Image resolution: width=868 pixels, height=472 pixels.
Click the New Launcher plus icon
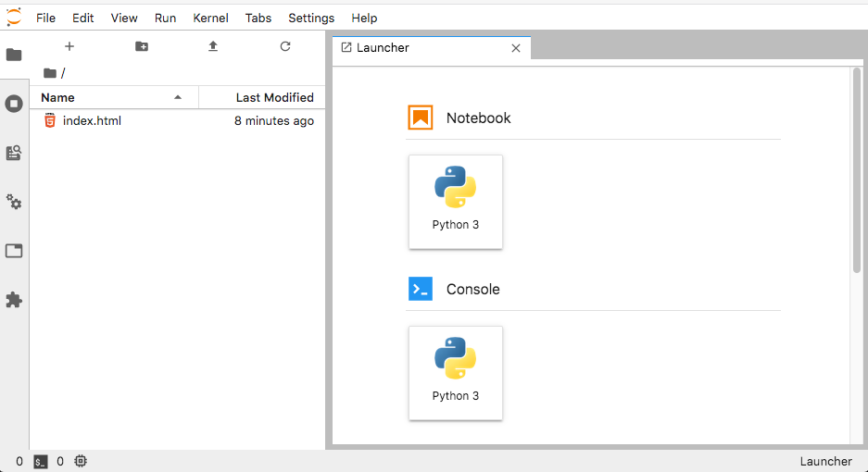click(69, 46)
